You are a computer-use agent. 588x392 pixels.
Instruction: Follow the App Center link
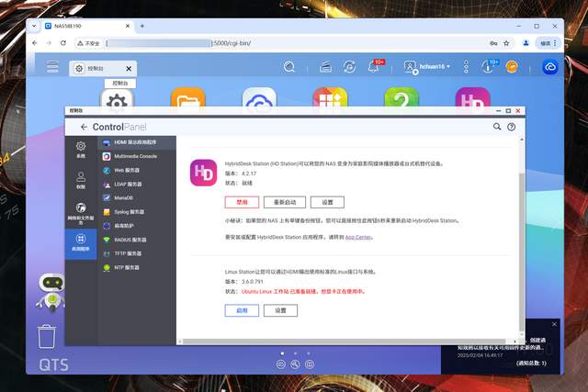click(x=358, y=237)
